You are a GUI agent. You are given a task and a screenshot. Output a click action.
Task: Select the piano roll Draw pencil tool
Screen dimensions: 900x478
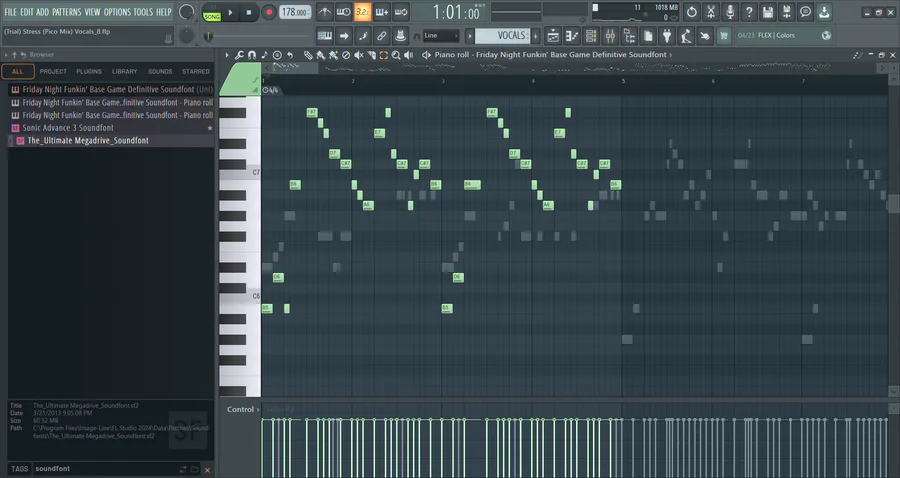click(x=308, y=55)
